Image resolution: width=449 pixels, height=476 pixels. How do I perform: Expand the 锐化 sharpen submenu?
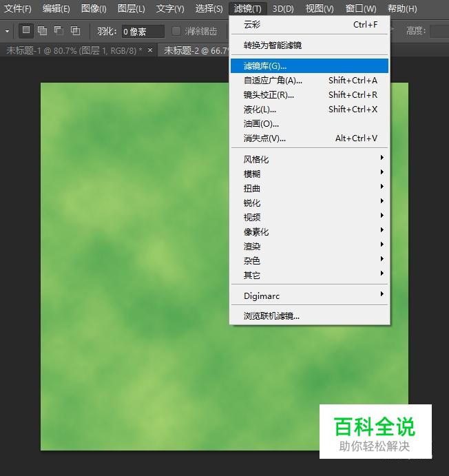pos(309,203)
